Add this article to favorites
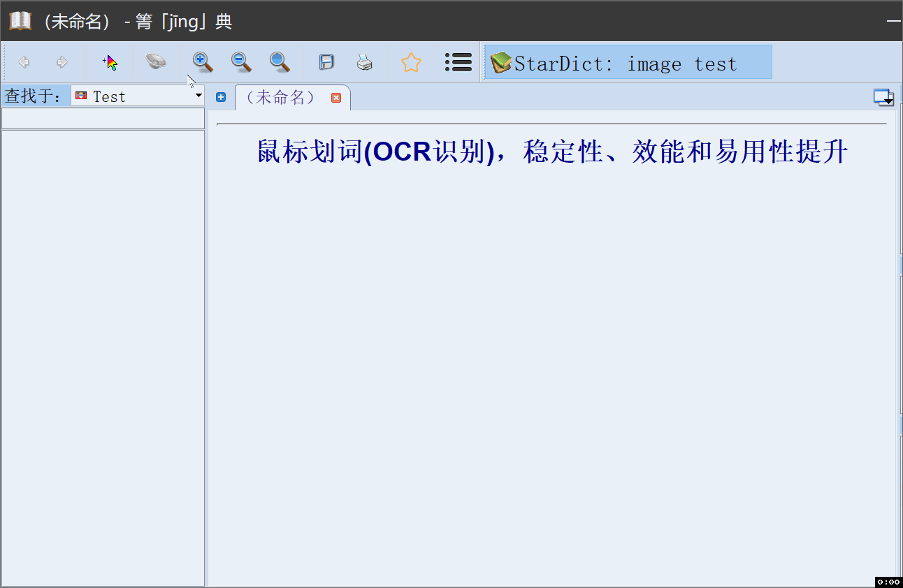The image size is (903, 588). coord(411,62)
